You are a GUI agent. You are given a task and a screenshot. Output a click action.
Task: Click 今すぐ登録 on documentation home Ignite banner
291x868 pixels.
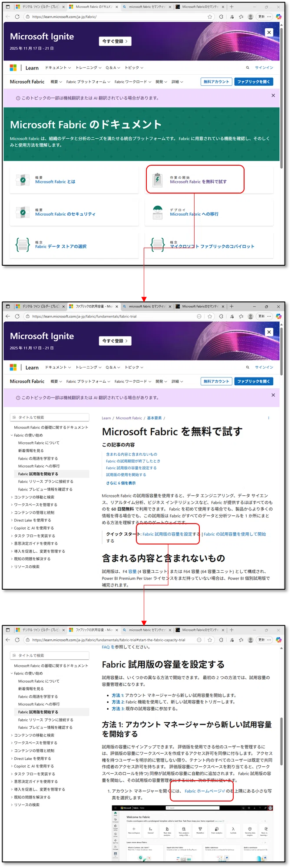pyautogui.click(x=115, y=41)
